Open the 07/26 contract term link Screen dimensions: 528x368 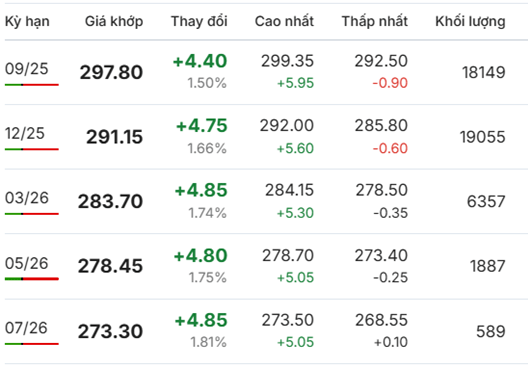coord(26,328)
